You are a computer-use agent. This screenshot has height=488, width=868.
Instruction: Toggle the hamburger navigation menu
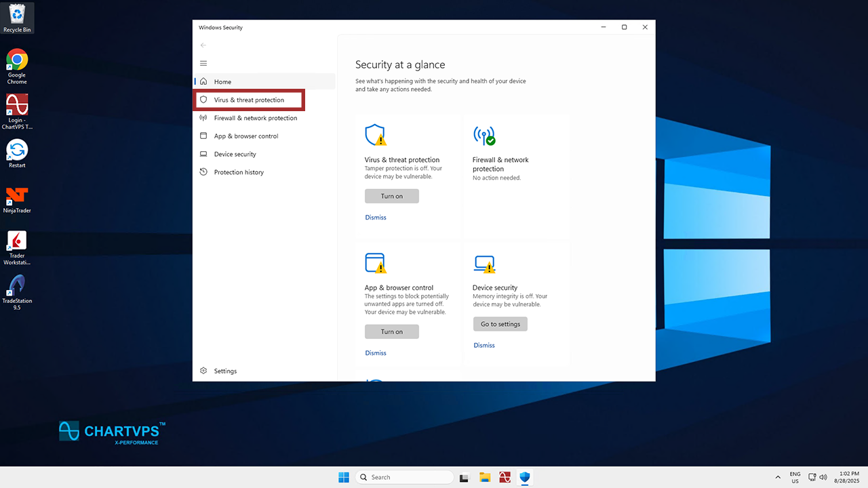(x=203, y=63)
